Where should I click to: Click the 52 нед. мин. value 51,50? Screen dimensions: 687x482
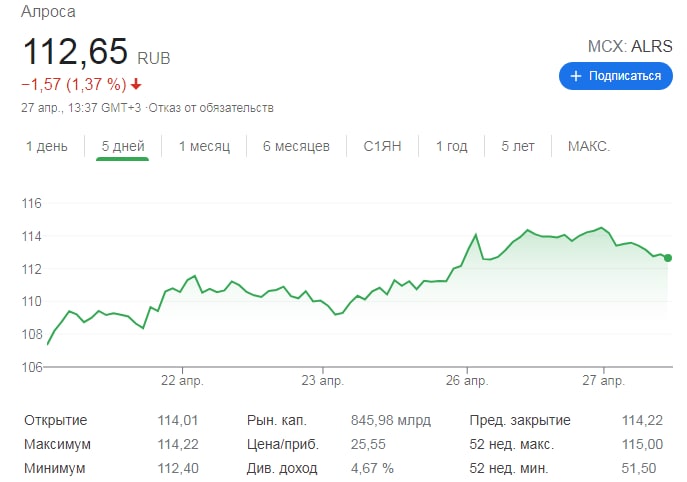click(x=639, y=468)
